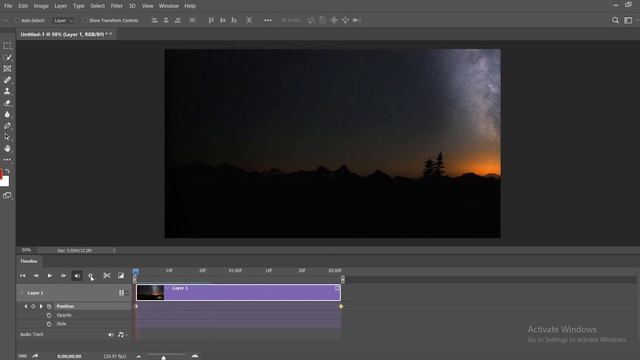Screen dimensions: 640x360
Task: Enable Opacity keyframe stopwatch
Action: [x=49, y=316]
